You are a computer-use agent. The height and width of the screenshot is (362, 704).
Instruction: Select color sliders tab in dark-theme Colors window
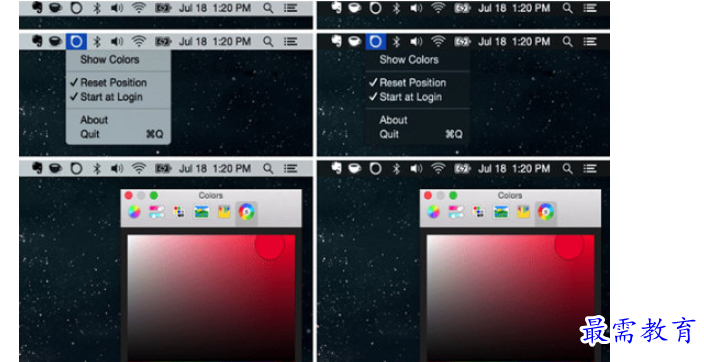point(455,212)
